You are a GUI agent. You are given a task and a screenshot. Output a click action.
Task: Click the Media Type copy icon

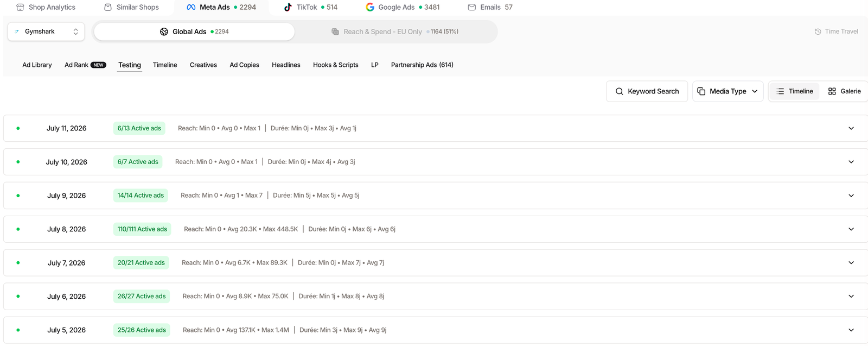[701, 91]
